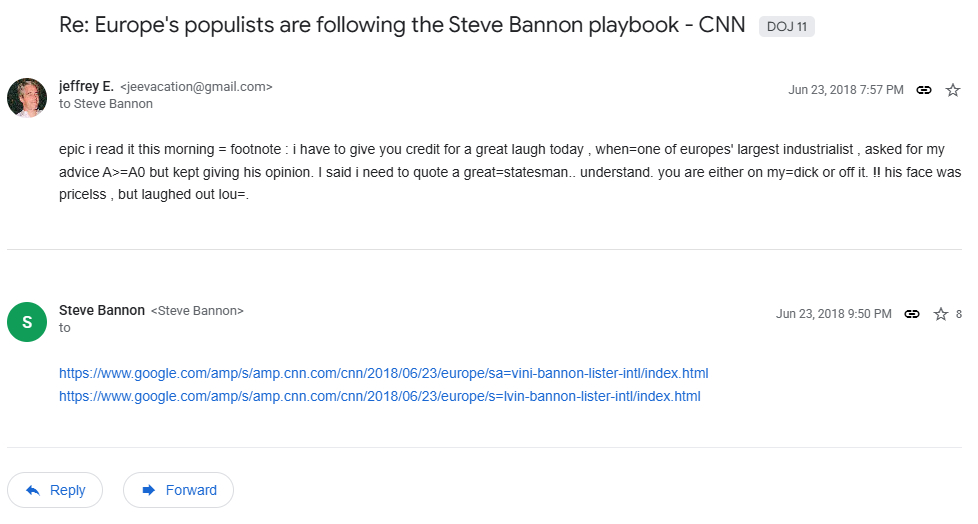Open the sa=vini-bannon-lister CNN link
978x524 pixels.
point(383,374)
